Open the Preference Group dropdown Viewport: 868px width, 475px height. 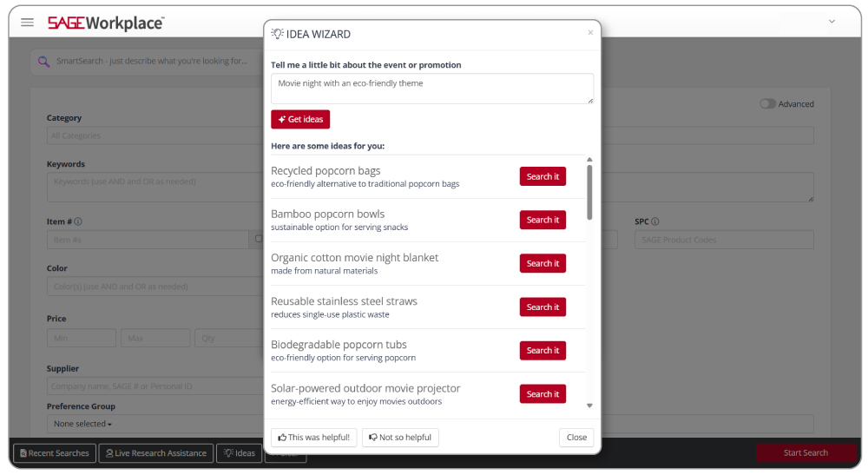coord(83,424)
